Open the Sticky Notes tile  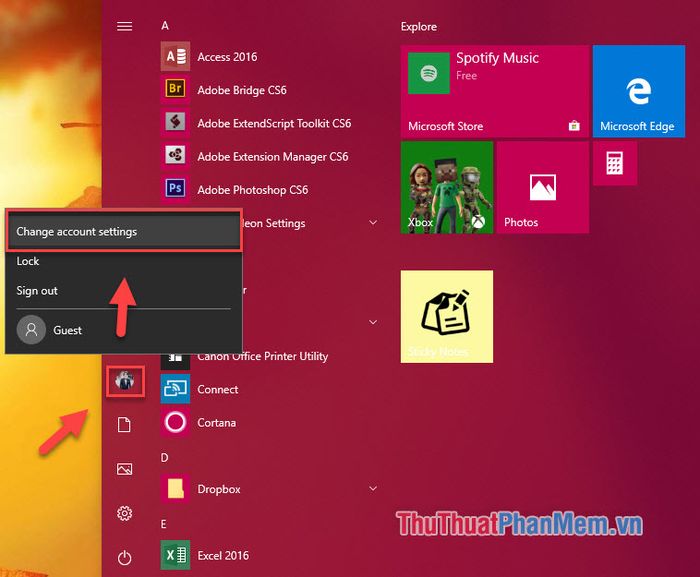click(x=447, y=317)
